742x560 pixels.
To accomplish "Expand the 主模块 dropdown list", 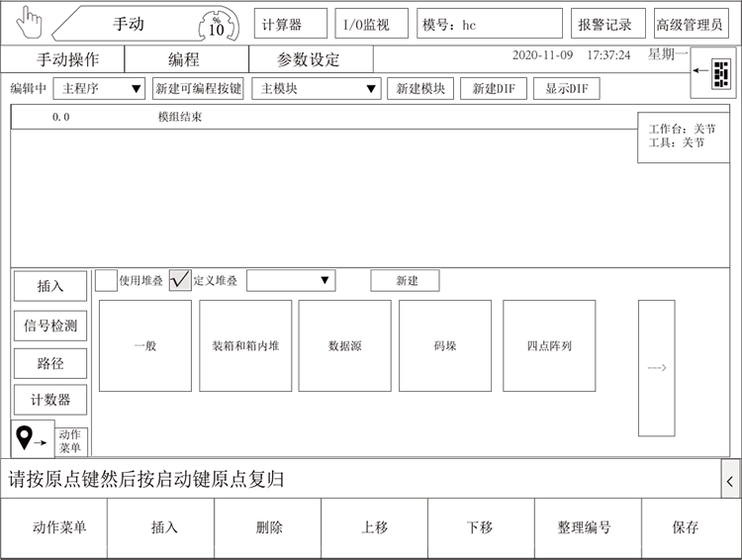I will [316, 89].
